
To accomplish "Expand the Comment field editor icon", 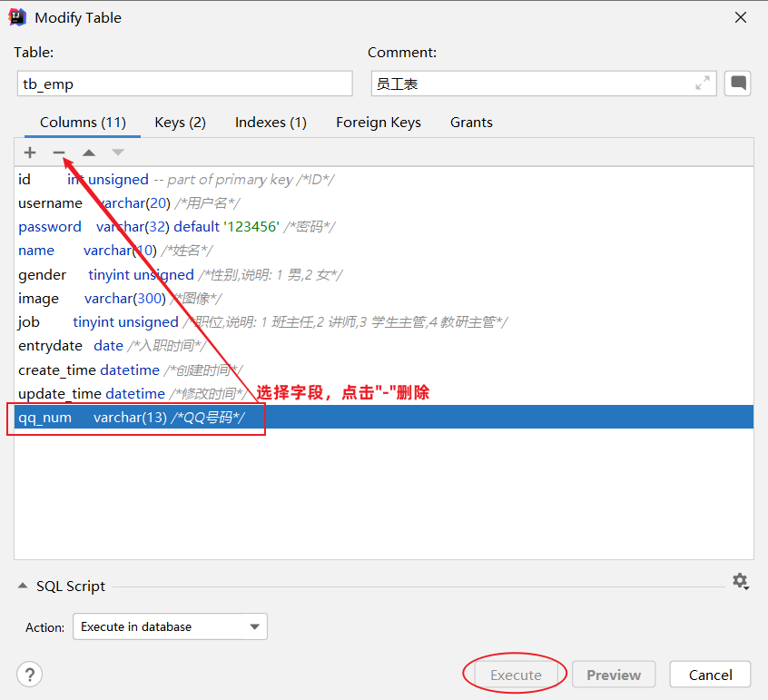I will coord(702,84).
